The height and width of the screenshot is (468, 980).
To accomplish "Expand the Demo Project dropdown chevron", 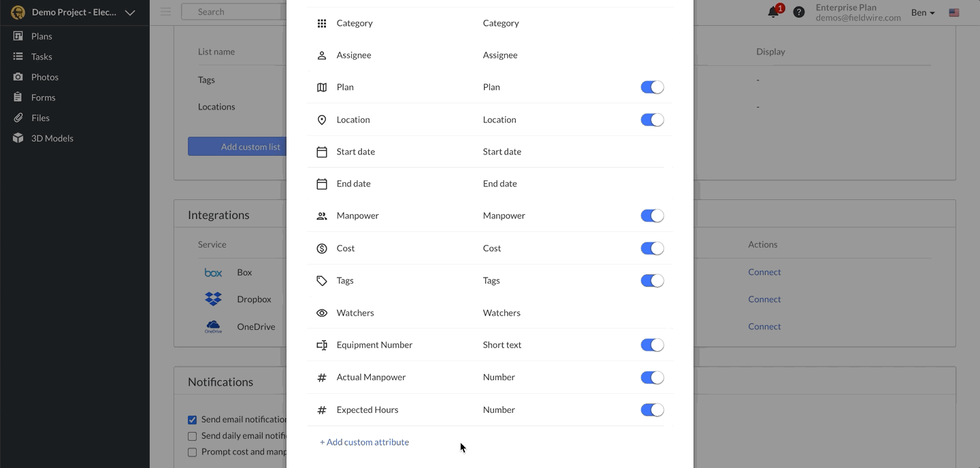I will tap(130, 12).
